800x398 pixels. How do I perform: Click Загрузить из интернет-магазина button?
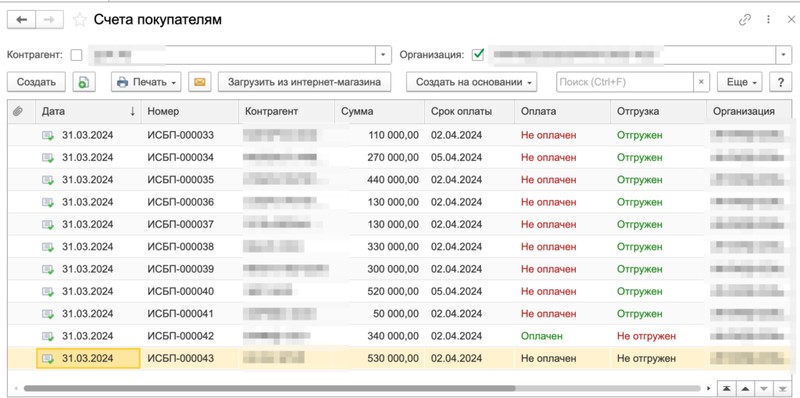(x=304, y=82)
